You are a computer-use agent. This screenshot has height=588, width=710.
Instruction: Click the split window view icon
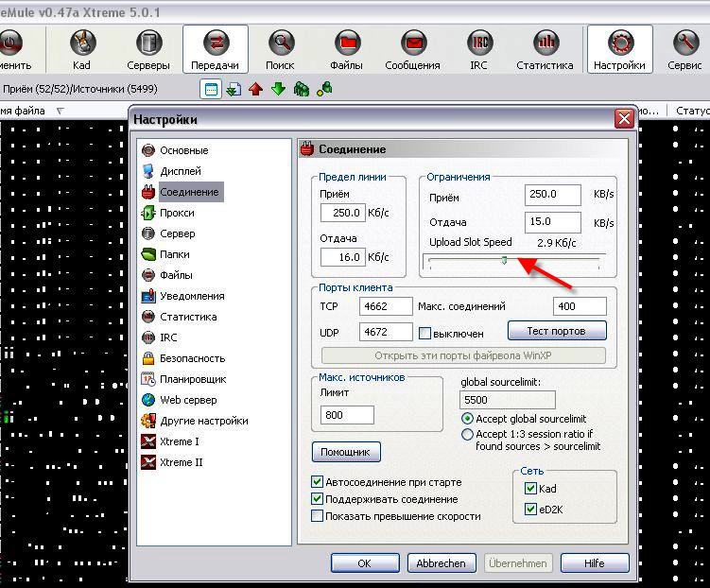[x=211, y=89]
